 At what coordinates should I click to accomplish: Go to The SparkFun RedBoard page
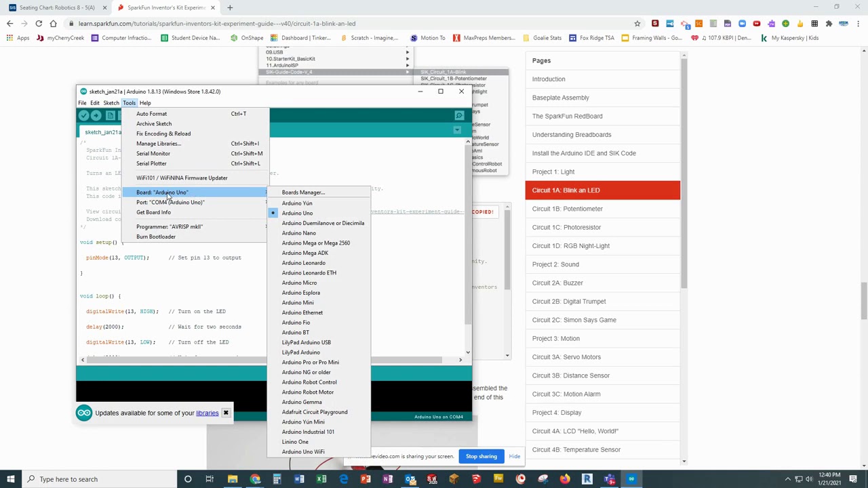pyautogui.click(x=568, y=116)
